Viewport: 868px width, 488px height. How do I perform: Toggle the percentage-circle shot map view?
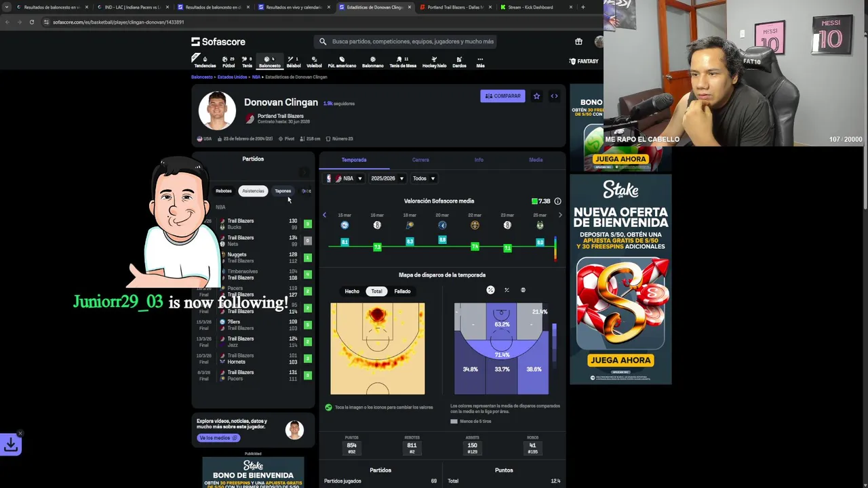[x=490, y=290]
